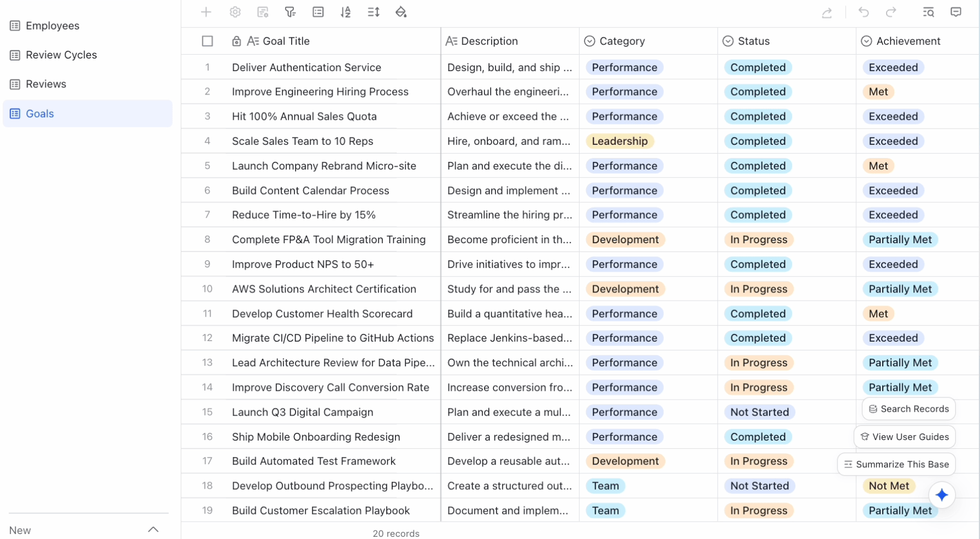Tick the select-all records checkbox
This screenshot has height=539, width=980.
(207, 41)
